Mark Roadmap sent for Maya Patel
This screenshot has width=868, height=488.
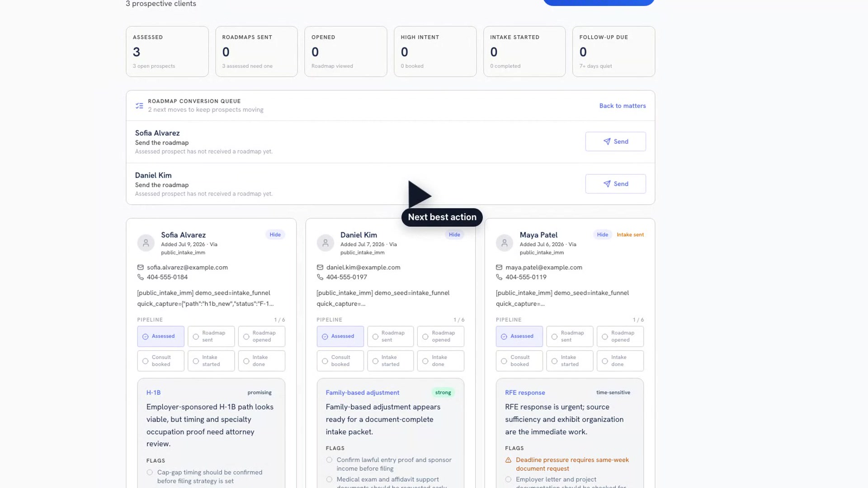coord(570,336)
